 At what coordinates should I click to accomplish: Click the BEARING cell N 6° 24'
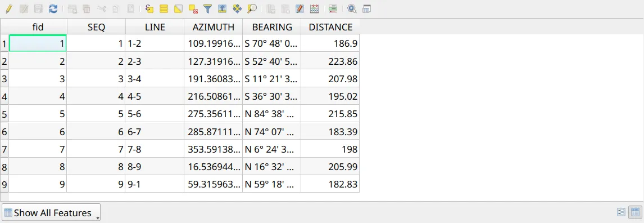[272, 149]
